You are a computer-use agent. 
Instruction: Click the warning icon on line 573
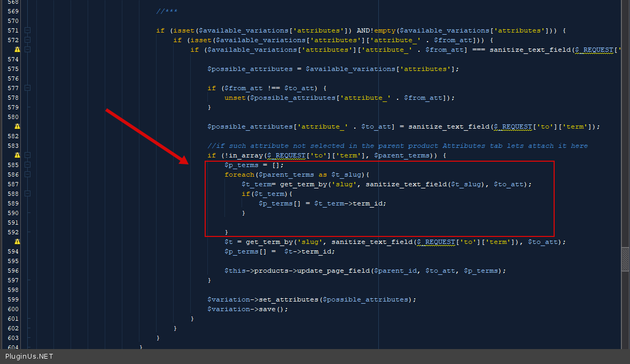click(17, 50)
